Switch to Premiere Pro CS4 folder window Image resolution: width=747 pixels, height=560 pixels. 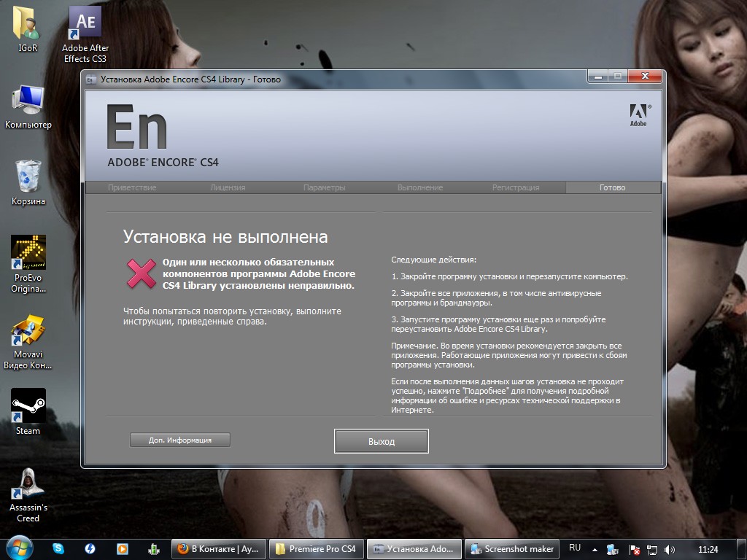tap(317, 549)
